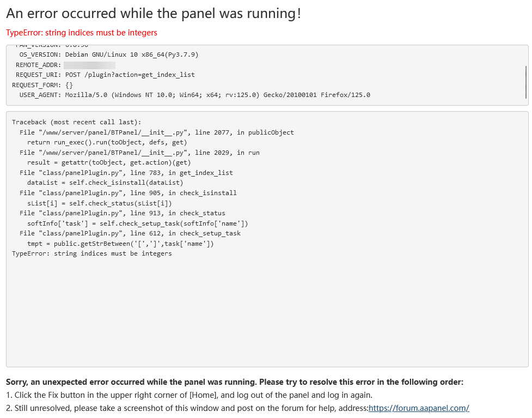Click the "Click the Fix button" instruction line

click(189, 395)
